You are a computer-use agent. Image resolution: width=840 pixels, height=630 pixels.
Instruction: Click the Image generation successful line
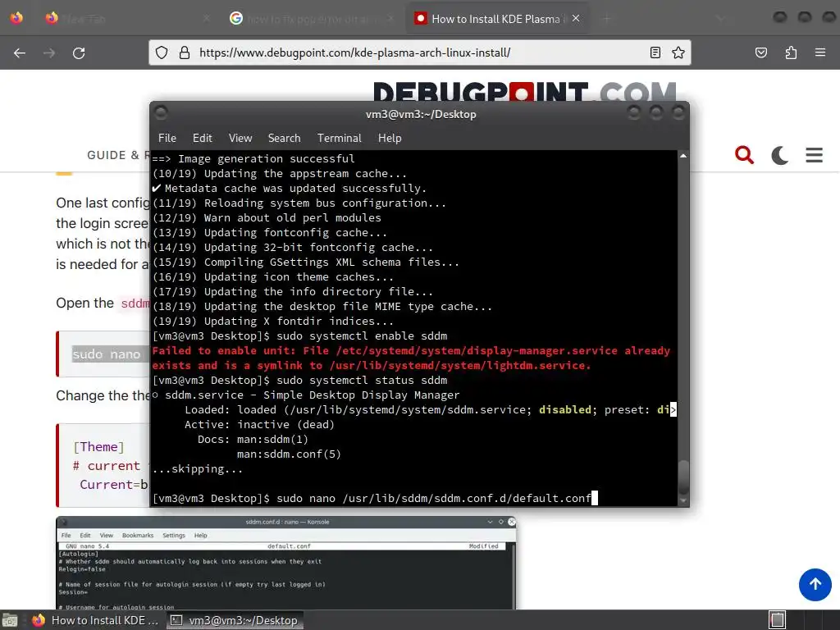[x=253, y=158]
